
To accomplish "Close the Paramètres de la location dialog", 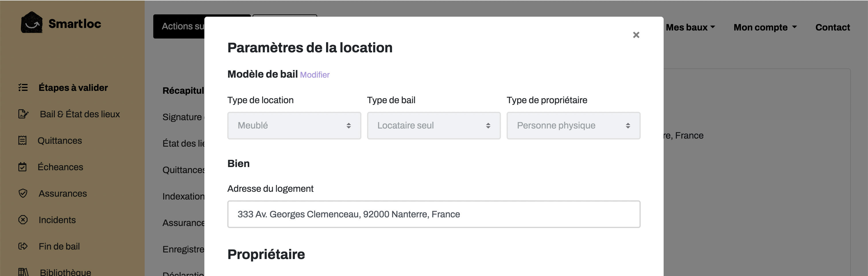I will click(636, 35).
